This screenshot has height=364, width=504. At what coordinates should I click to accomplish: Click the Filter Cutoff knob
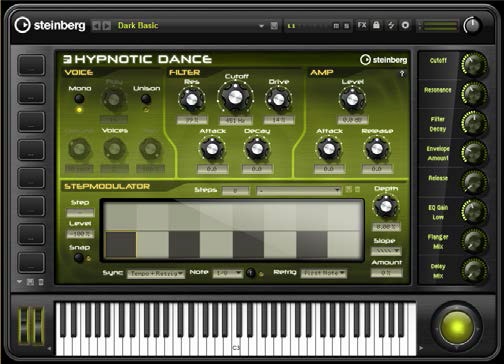pos(235,97)
